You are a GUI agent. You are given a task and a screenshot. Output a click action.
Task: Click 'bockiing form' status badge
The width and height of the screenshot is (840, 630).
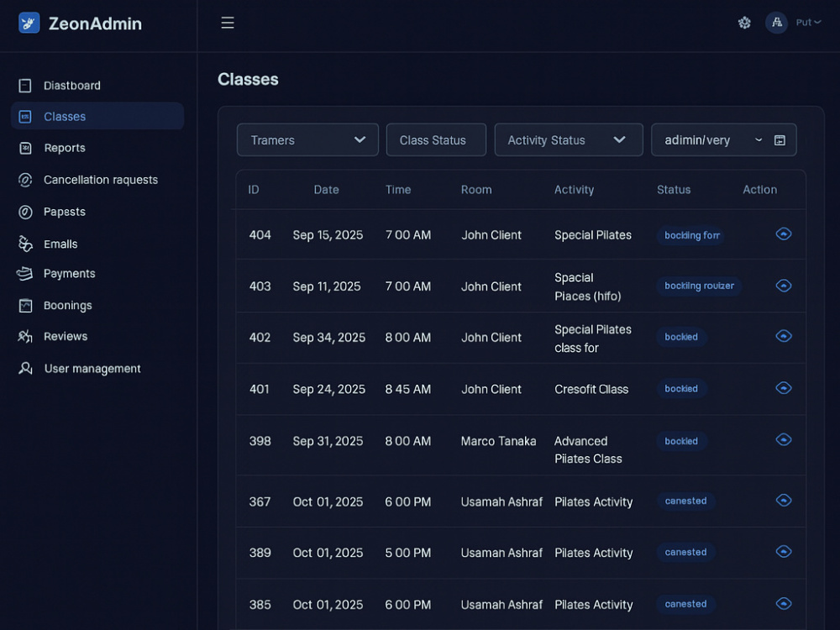point(691,235)
